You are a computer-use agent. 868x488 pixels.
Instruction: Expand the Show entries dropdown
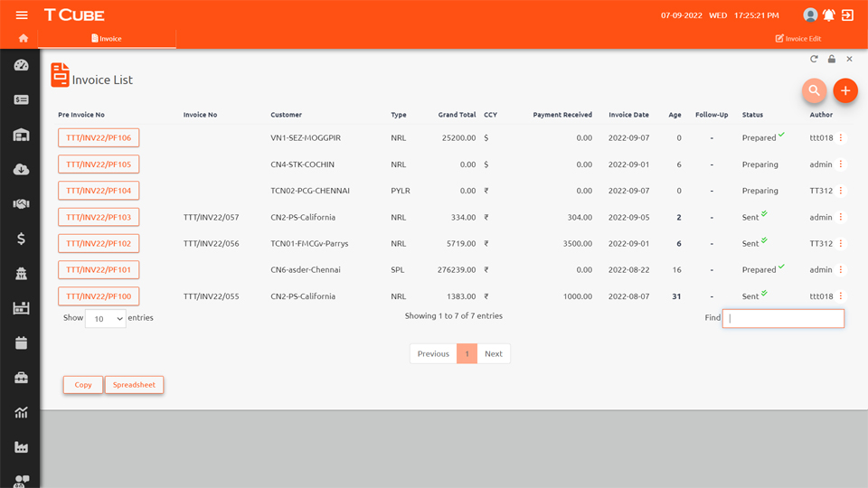click(x=106, y=319)
